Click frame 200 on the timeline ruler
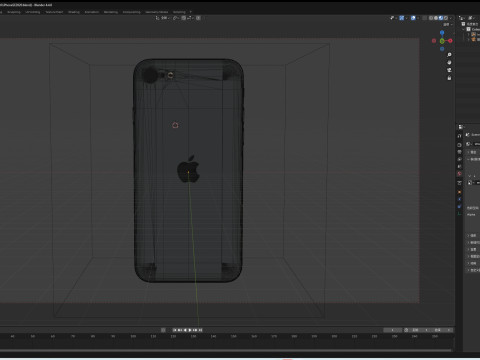This screenshot has width=480, height=360. point(334,336)
